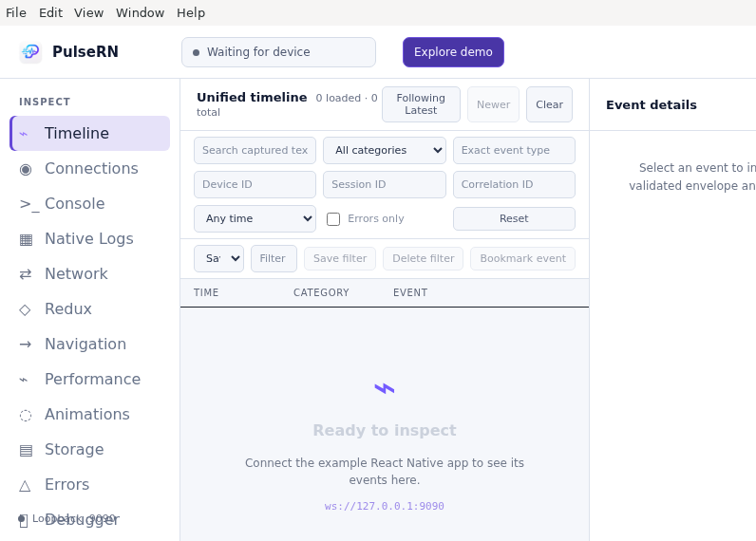Click the Save filter button
This screenshot has height=541, width=756.
[x=340, y=259]
